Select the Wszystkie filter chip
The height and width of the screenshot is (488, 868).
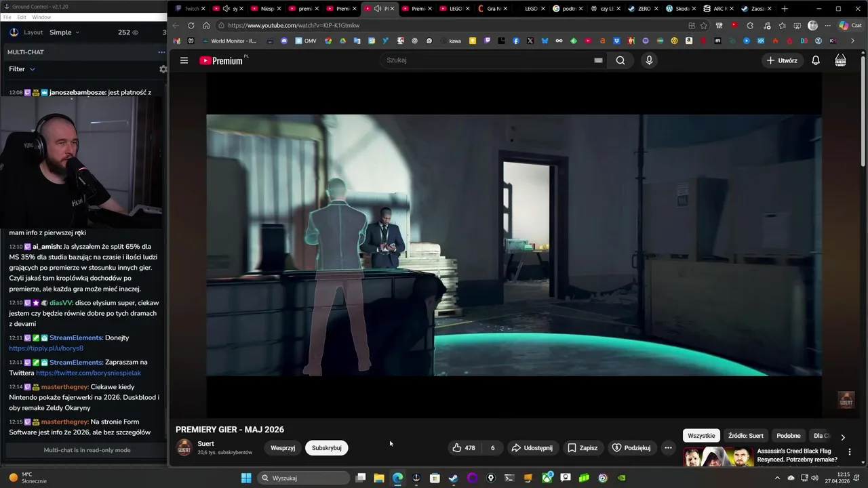(x=701, y=436)
